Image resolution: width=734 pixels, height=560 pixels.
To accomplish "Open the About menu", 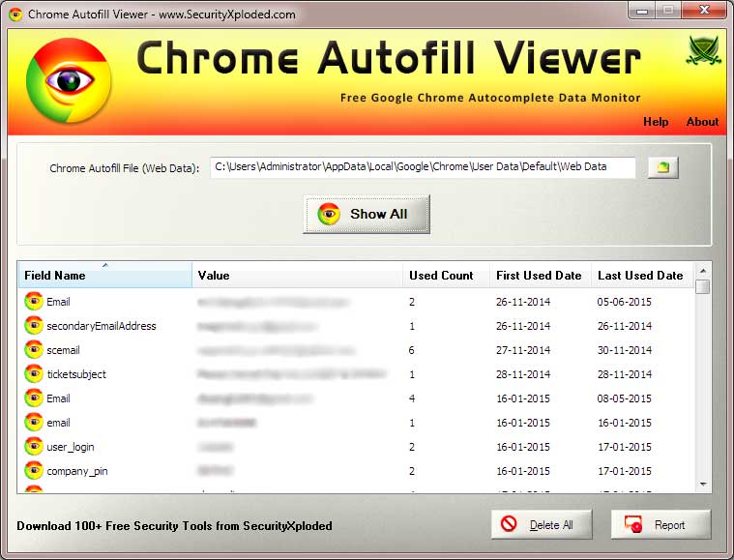I will pyautogui.click(x=702, y=122).
